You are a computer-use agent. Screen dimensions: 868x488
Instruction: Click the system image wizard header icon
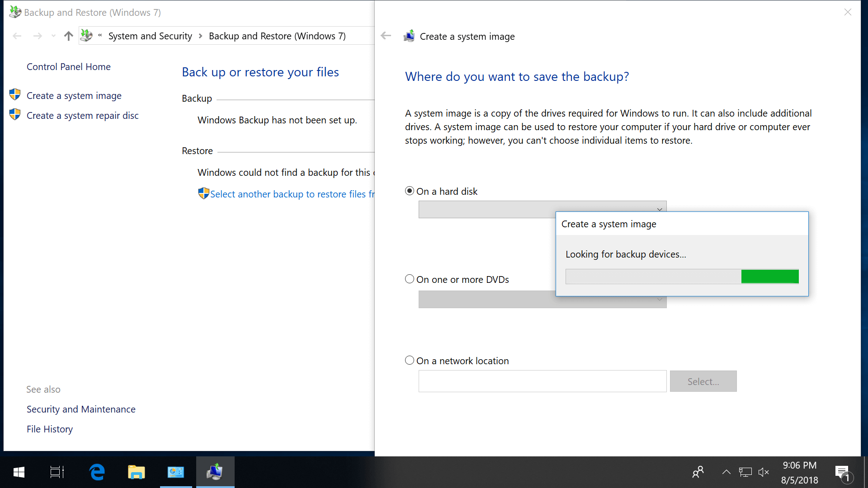point(409,36)
